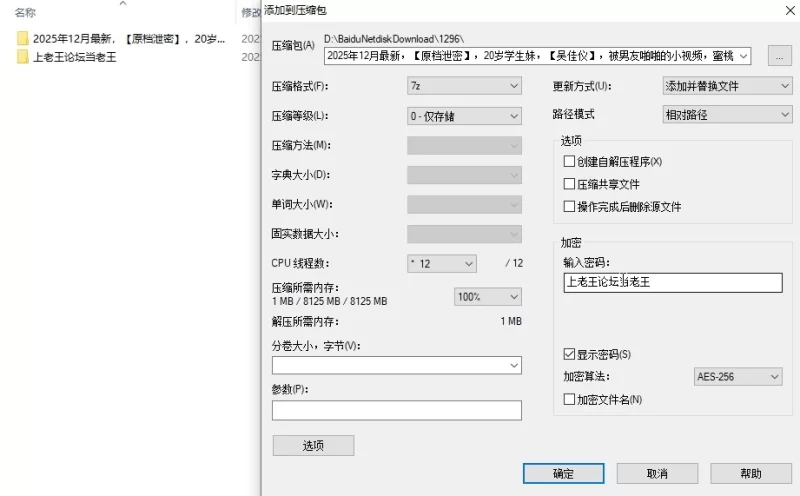The image size is (800, 496).
Task: Click the 取消 button
Action: click(657, 473)
